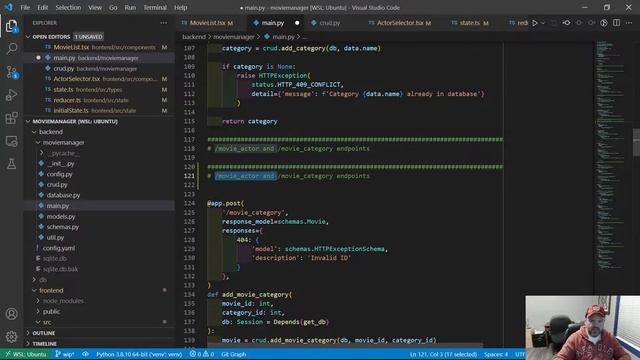Open the Manage gear icon
The width and height of the screenshot is (640, 360).
[11, 337]
